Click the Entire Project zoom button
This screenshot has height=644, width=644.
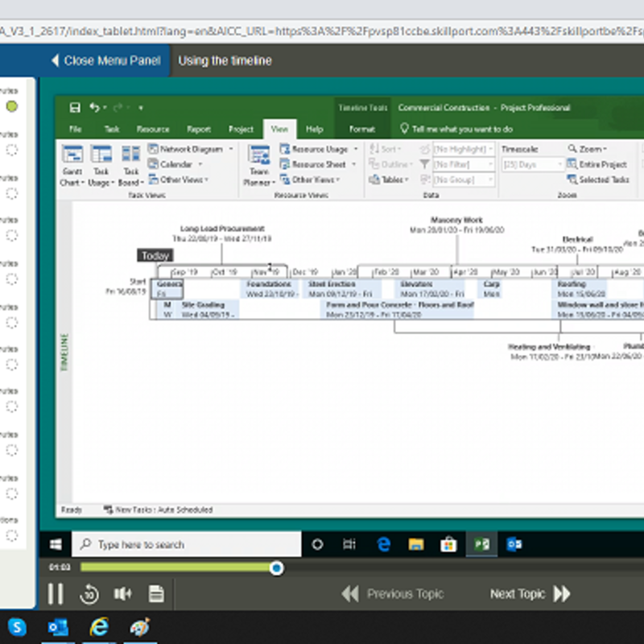[597, 164]
